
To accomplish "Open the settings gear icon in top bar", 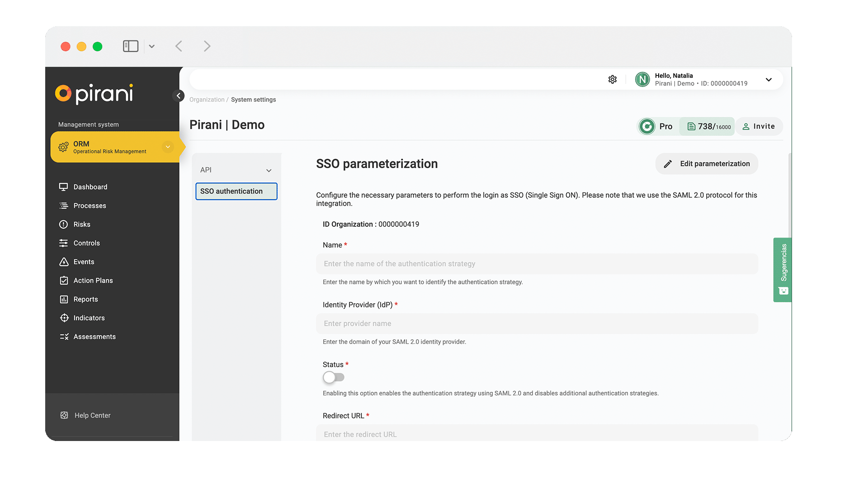I will point(612,80).
